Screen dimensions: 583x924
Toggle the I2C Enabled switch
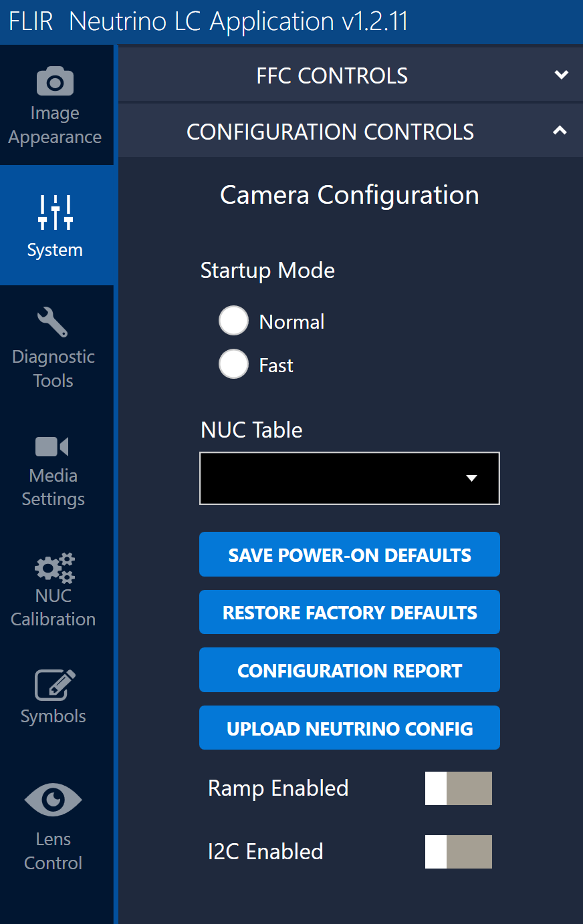point(459,852)
